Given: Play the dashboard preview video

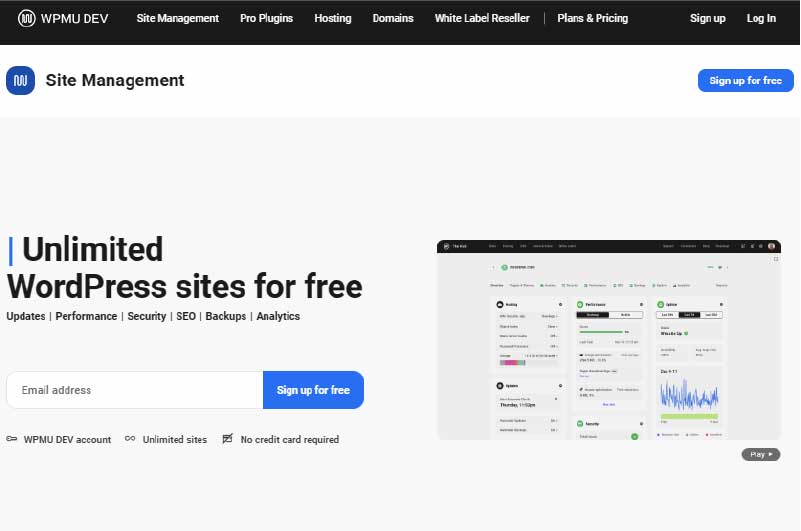Looking at the screenshot, I should (x=761, y=454).
